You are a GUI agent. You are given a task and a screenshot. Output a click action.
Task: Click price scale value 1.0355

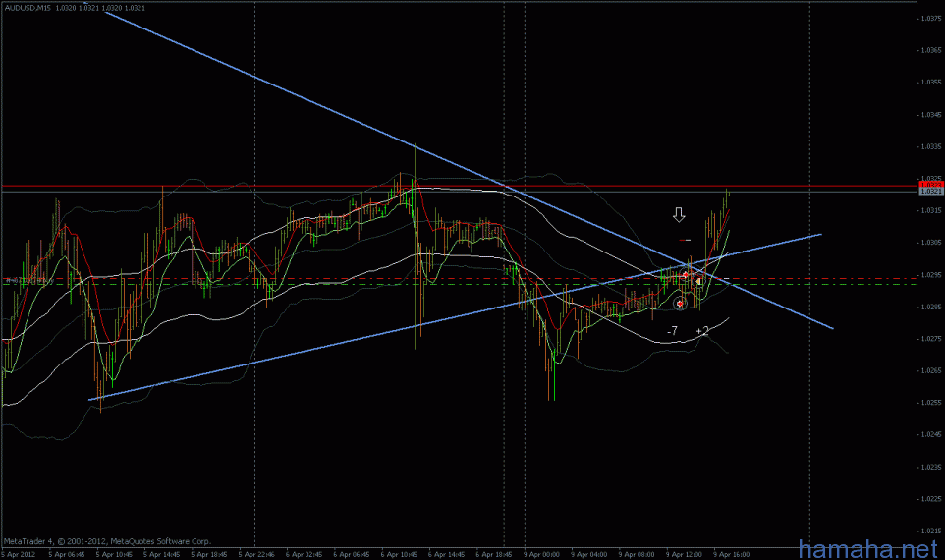click(931, 83)
